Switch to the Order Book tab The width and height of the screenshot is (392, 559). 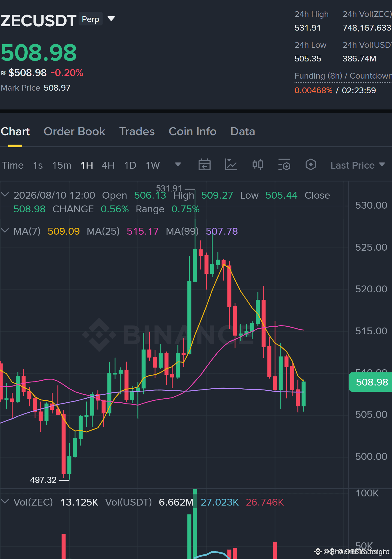click(74, 131)
